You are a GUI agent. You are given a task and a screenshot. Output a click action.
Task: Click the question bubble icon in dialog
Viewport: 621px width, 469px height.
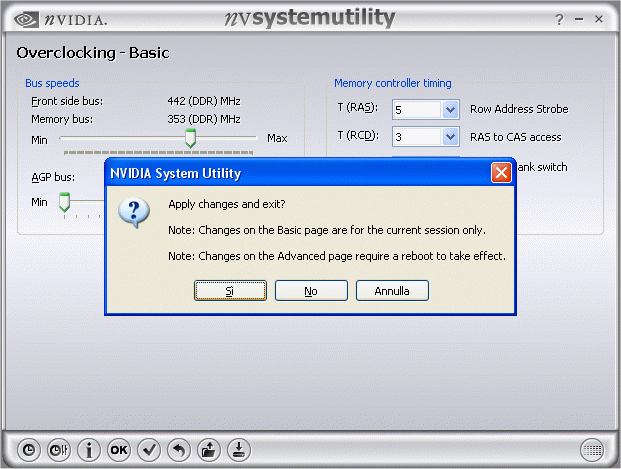(x=134, y=213)
